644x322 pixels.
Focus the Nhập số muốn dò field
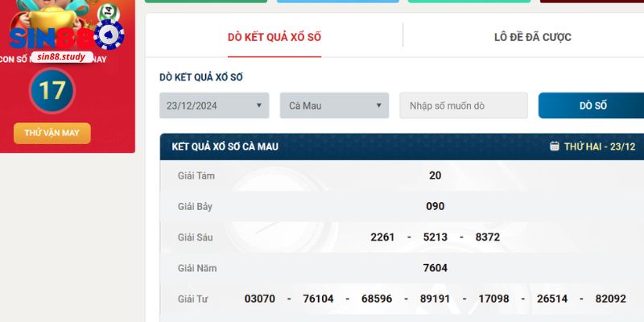(463, 105)
